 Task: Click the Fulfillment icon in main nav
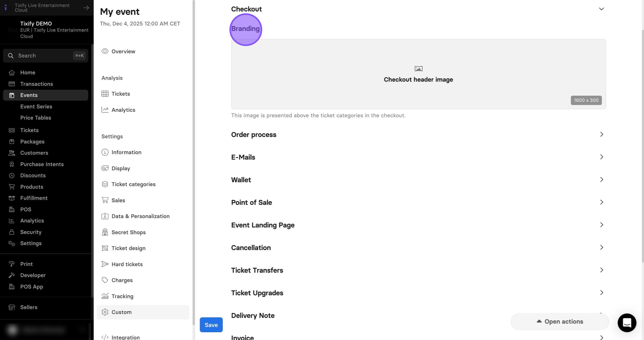(12, 198)
